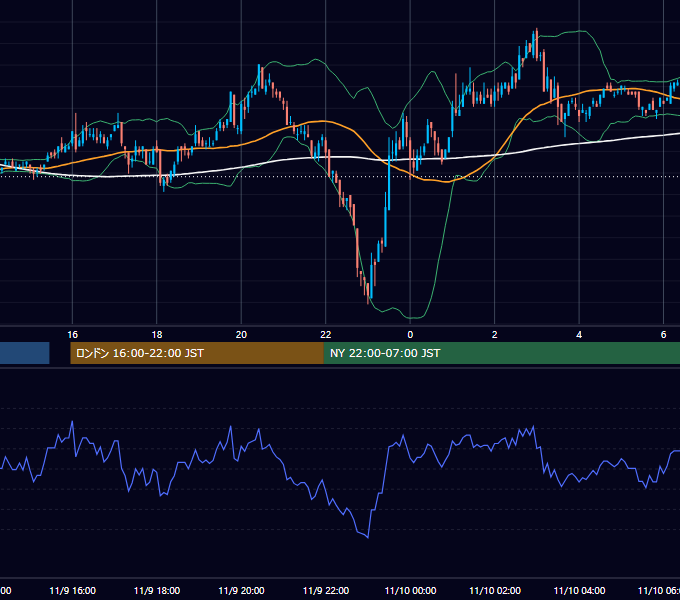The height and width of the screenshot is (600, 680).
Task: Click the 4 hour axis label
Action: click(579, 335)
